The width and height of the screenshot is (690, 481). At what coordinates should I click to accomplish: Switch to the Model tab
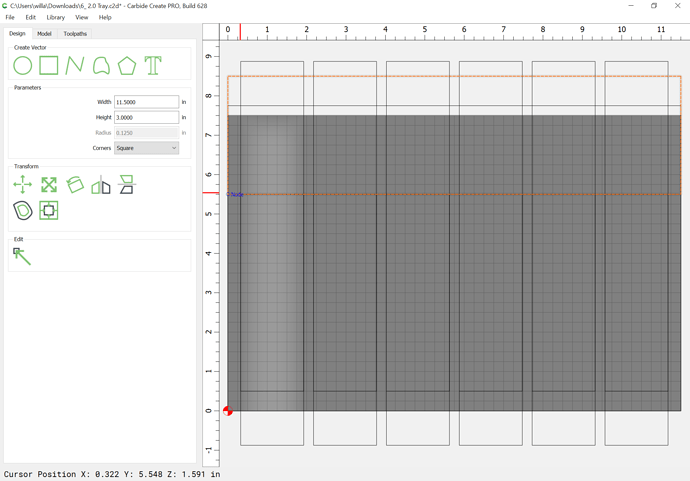[x=44, y=33]
